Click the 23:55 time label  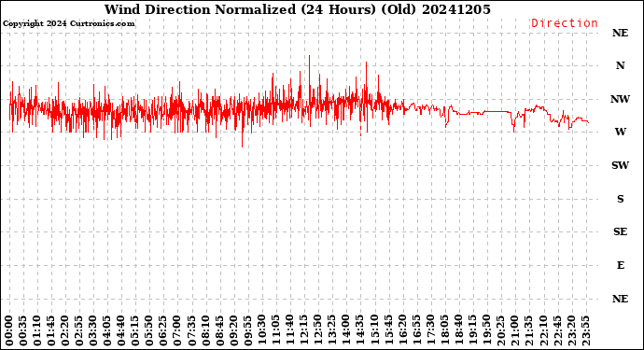pos(585,330)
